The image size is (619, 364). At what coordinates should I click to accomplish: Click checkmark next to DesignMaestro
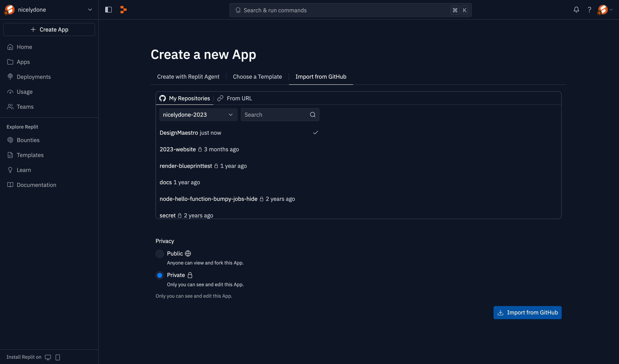(x=315, y=133)
